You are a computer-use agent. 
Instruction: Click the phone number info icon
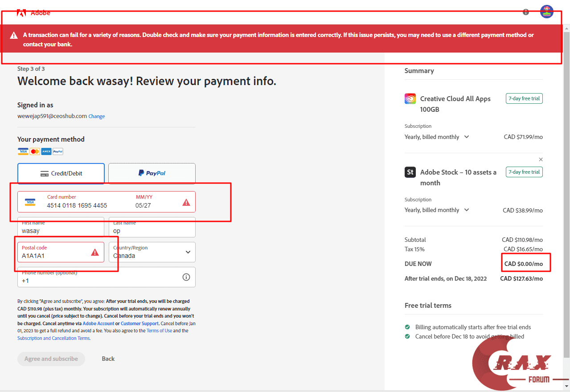[186, 277]
